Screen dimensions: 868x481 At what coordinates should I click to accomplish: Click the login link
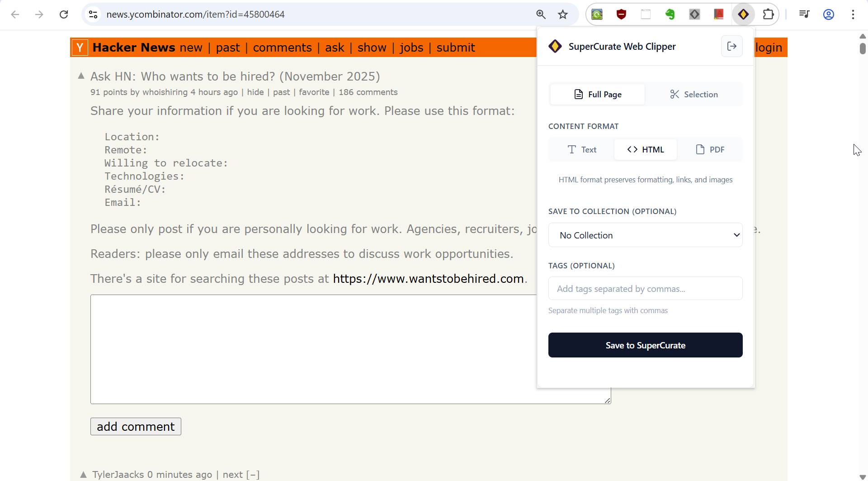(x=769, y=48)
